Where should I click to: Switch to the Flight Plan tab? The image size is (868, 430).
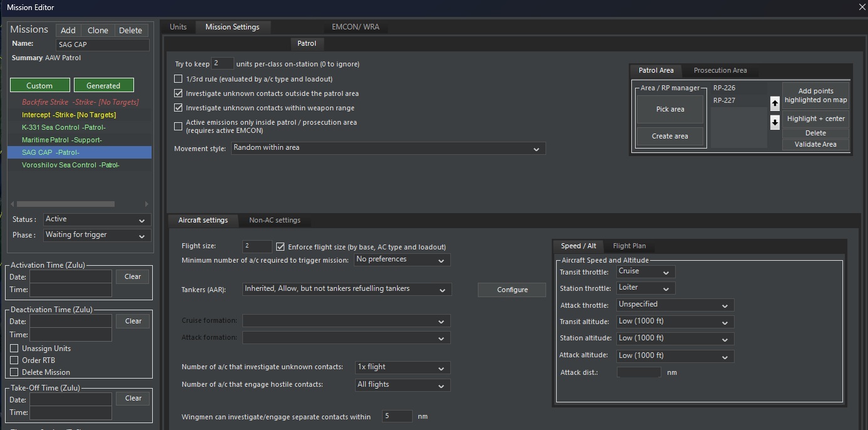629,246
